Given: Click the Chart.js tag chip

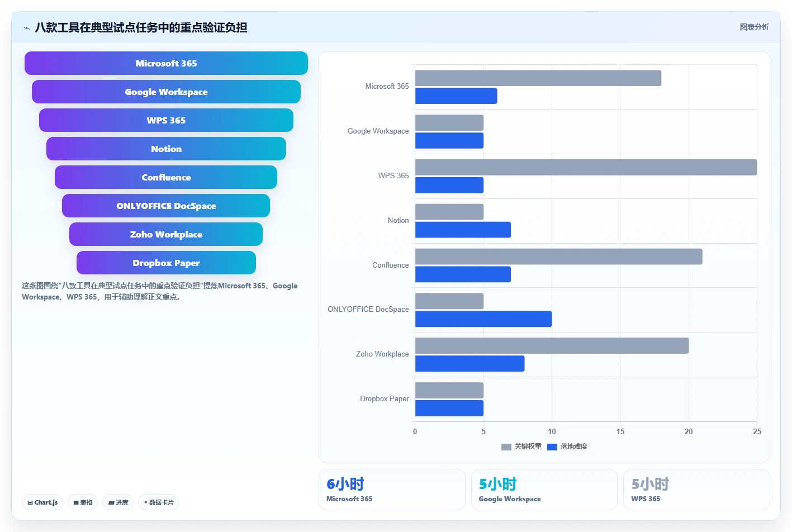Looking at the screenshot, I should [42, 502].
